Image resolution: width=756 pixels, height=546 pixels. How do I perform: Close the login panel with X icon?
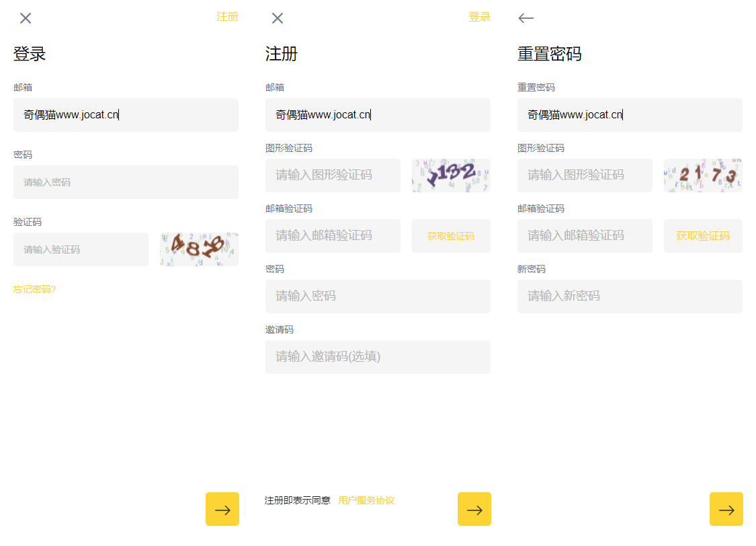coord(26,18)
